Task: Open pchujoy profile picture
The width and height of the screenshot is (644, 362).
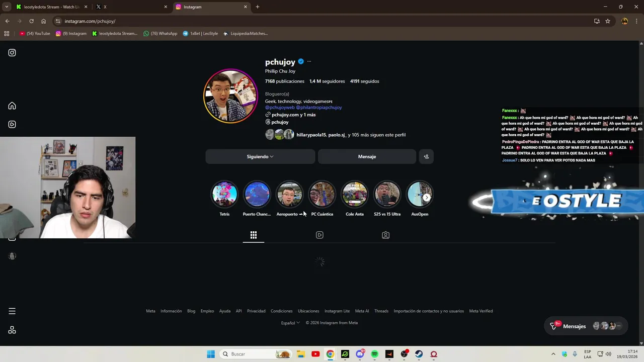Action: (230, 96)
